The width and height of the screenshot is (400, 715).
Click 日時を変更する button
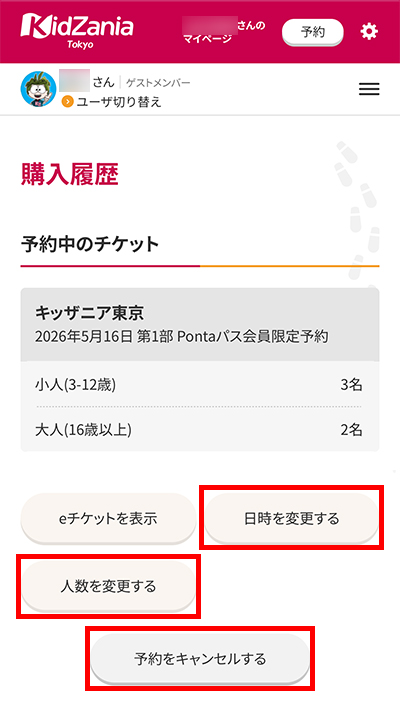(x=291, y=518)
